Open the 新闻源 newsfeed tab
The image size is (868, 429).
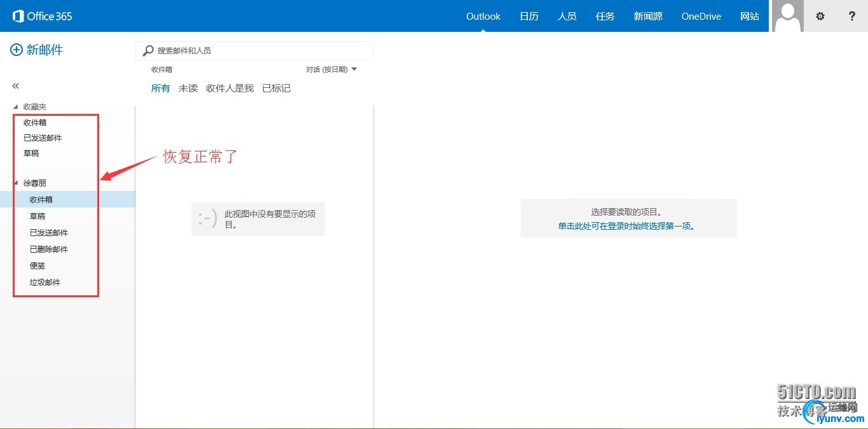[648, 17]
